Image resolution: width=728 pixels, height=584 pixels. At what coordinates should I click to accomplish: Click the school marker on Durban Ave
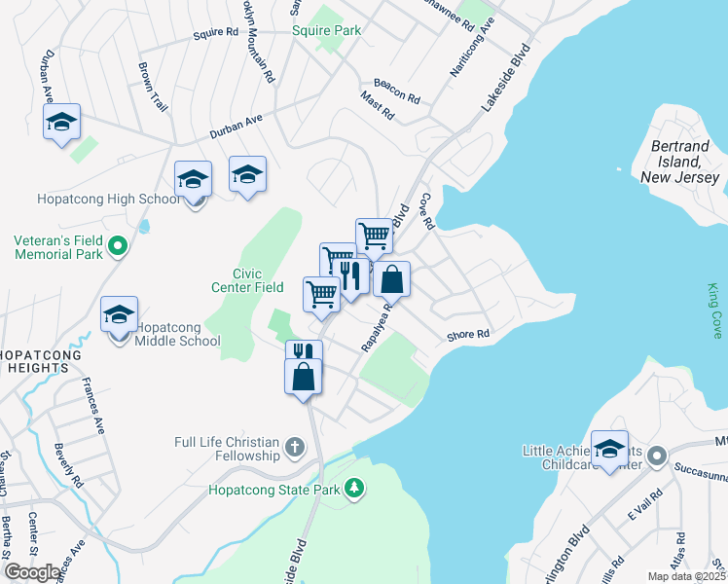[61, 123]
